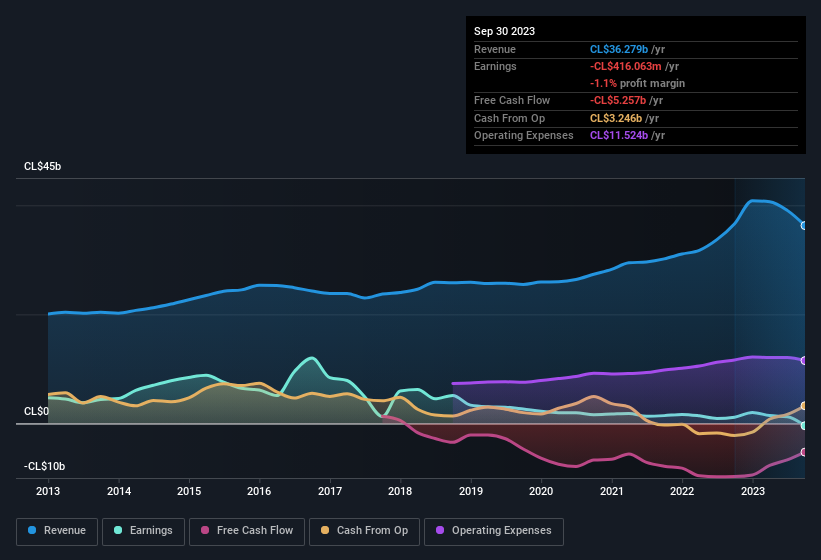Click the CL$3.246b cash from op value
The height and width of the screenshot is (560, 821).
[616, 118]
